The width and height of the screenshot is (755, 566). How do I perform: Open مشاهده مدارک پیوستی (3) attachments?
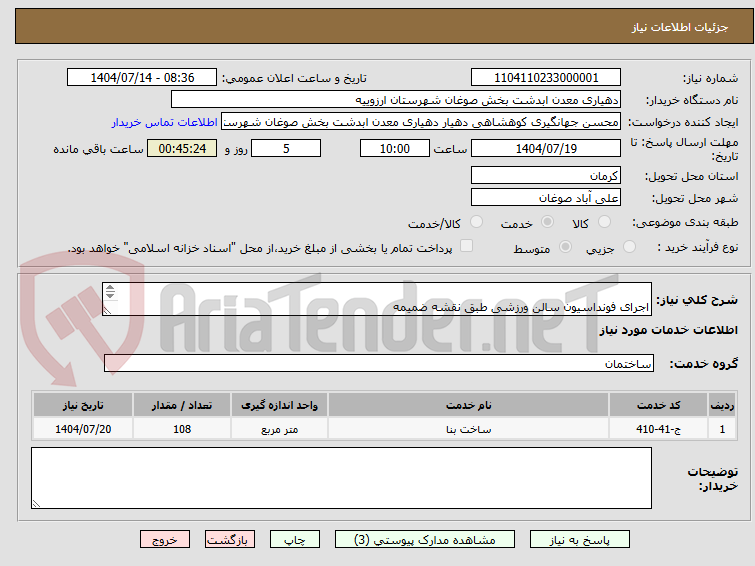click(425, 540)
